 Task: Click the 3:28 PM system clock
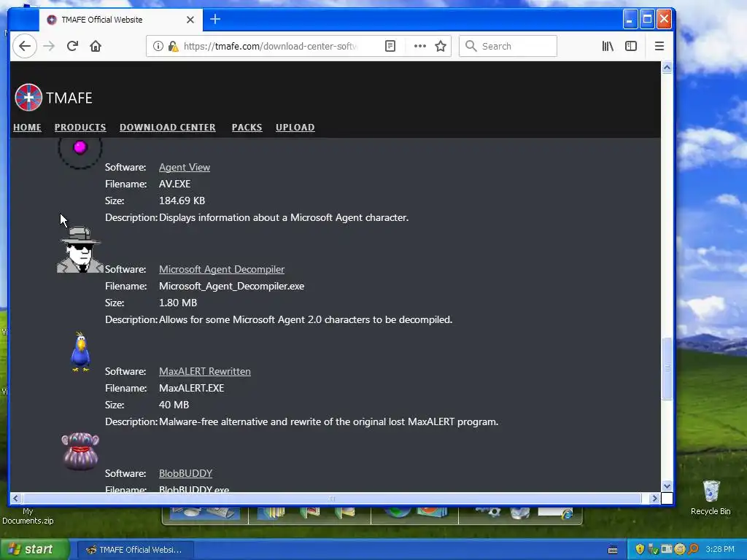(x=720, y=549)
